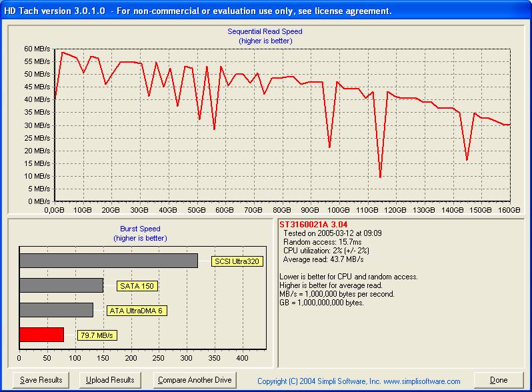The width and height of the screenshot is (532, 392).
Task: Select the SCSI Ultra320 label
Action: (237, 261)
